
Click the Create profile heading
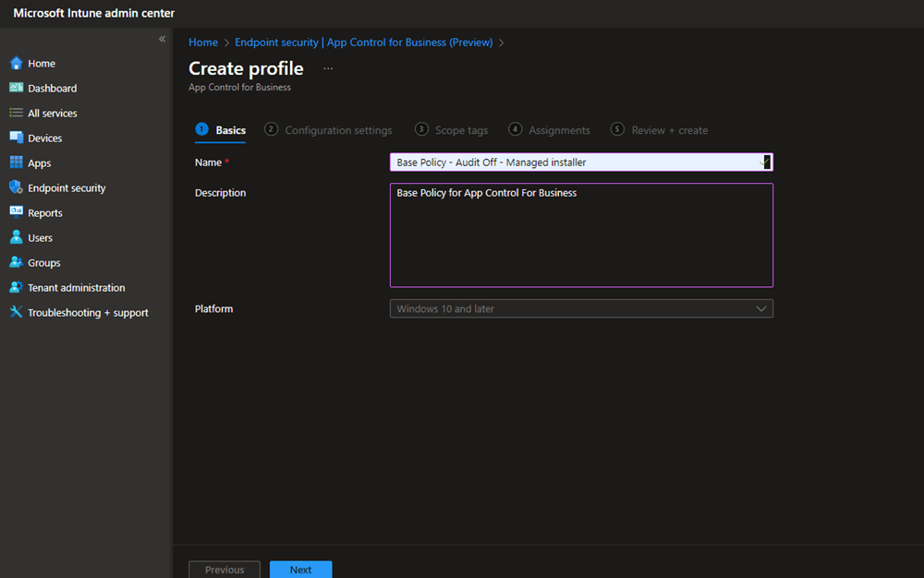point(246,68)
